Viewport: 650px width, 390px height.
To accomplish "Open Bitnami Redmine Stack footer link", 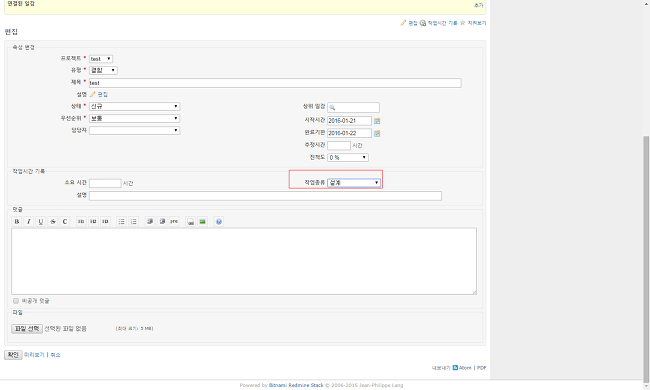I will point(296,385).
